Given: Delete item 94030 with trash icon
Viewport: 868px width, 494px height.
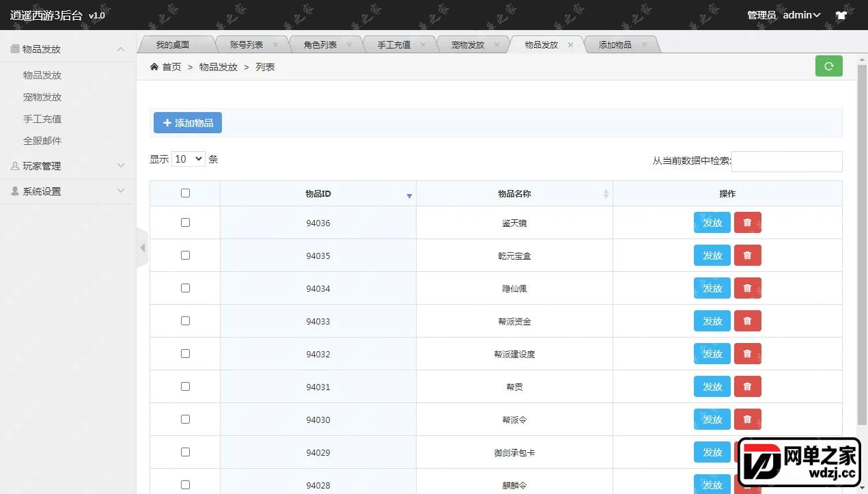Looking at the screenshot, I should 747,420.
